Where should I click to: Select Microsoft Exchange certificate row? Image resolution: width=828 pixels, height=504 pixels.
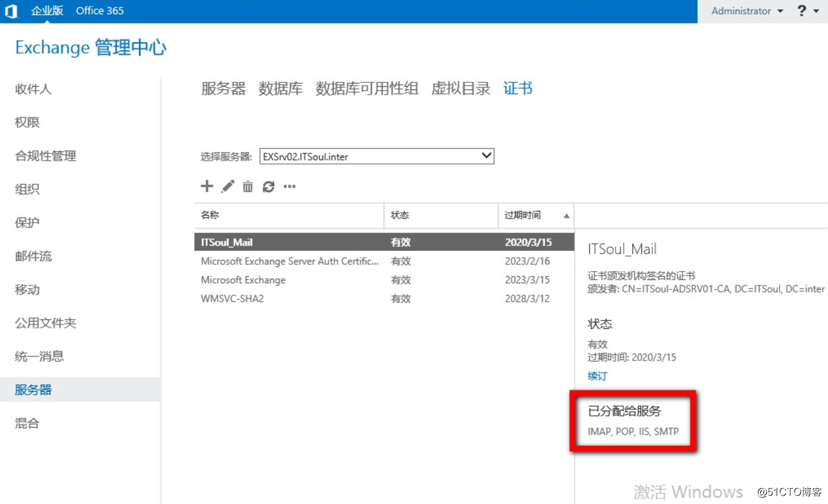(384, 280)
